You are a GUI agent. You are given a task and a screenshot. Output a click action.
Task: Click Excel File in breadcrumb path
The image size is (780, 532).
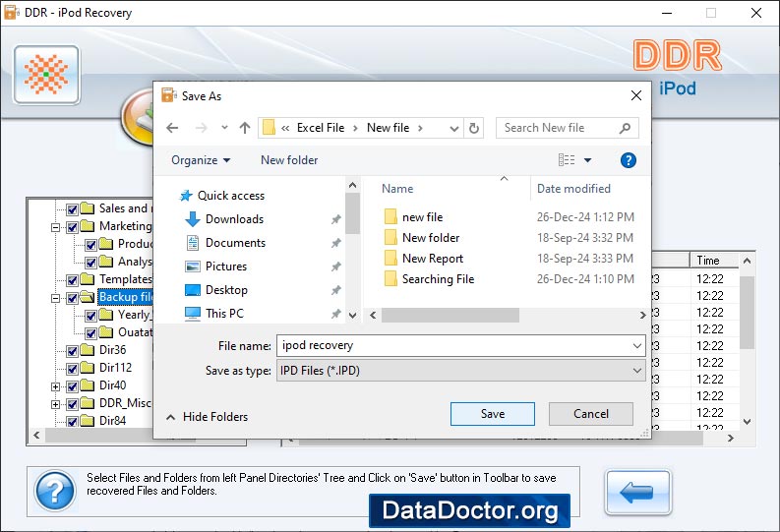point(321,128)
